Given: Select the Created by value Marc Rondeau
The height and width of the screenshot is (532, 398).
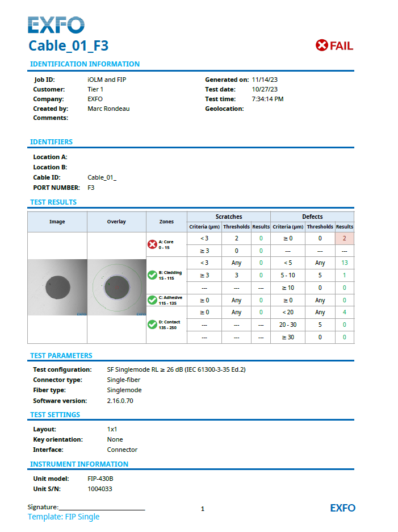Looking at the screenshot, I should pos(108,109).
